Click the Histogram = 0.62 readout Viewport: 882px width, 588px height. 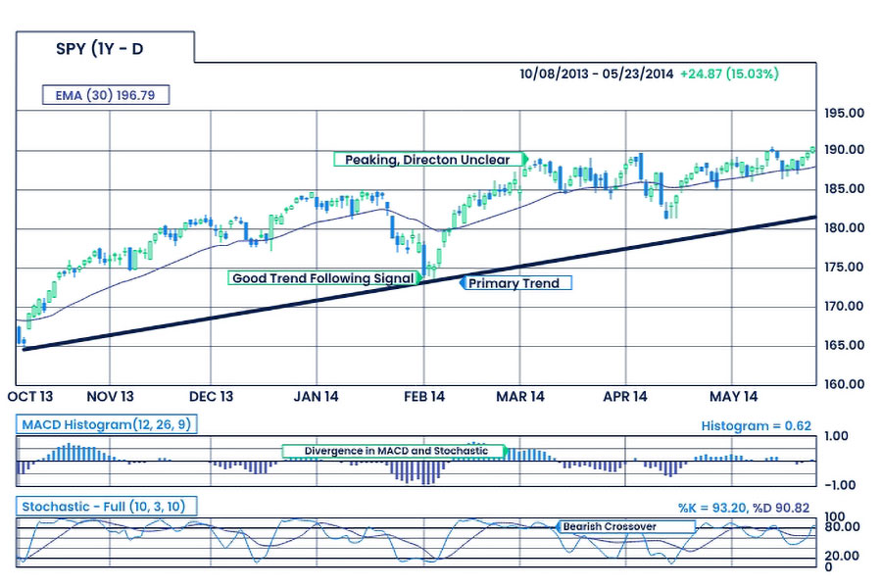coord(756,426)
